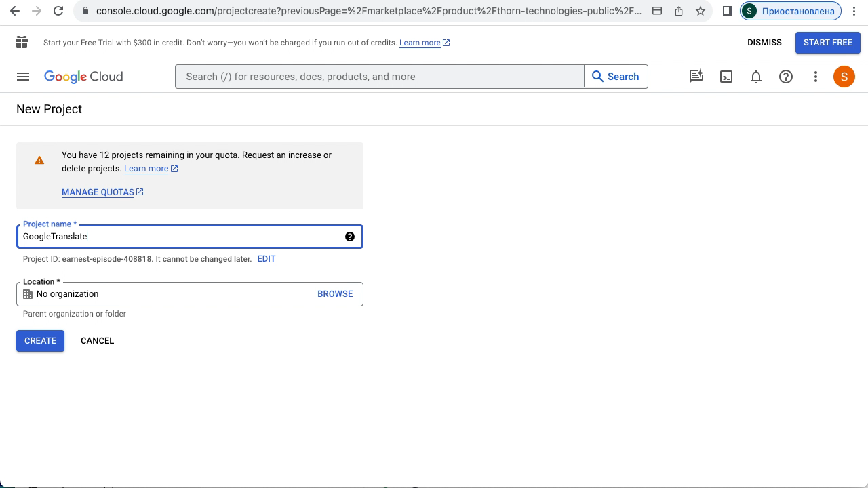This screenshot has height=488, width=868.
Task: Activate Cloud Shell terminal icon
Action: point(726,77)
